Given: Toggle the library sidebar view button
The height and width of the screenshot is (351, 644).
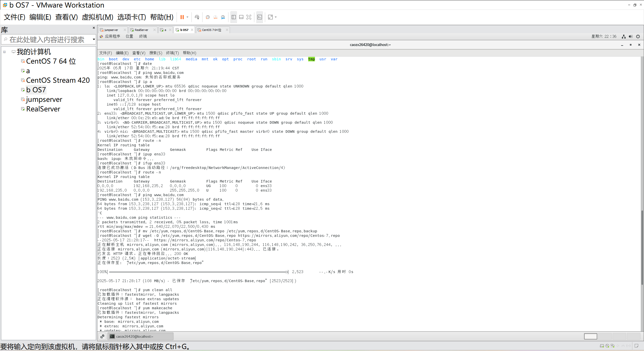Looking at the screenshot, I should 233,17.
